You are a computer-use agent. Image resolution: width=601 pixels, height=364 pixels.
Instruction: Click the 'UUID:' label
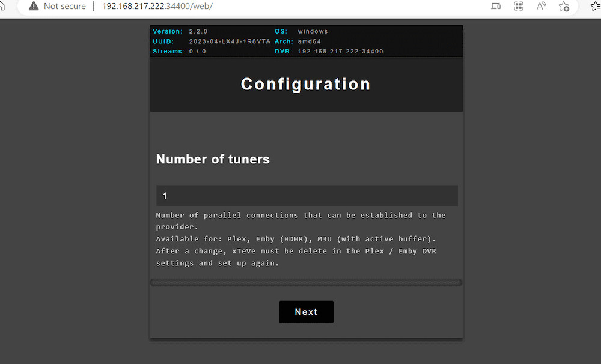point(163,41)
